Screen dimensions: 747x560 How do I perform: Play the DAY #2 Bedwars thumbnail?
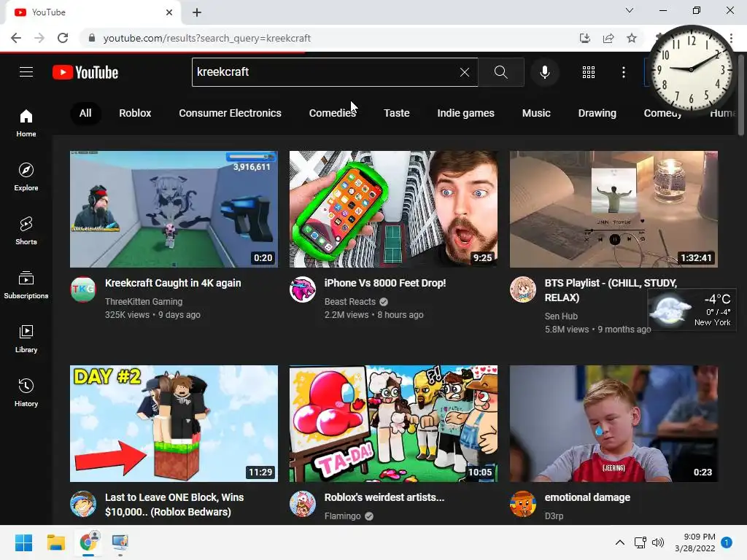coord(174,424)
